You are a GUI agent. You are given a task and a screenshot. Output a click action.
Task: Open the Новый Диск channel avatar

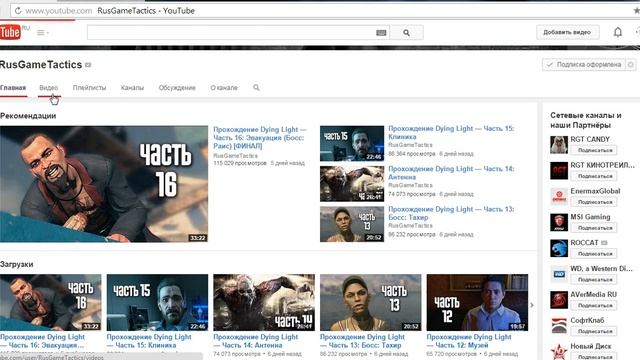559,351
